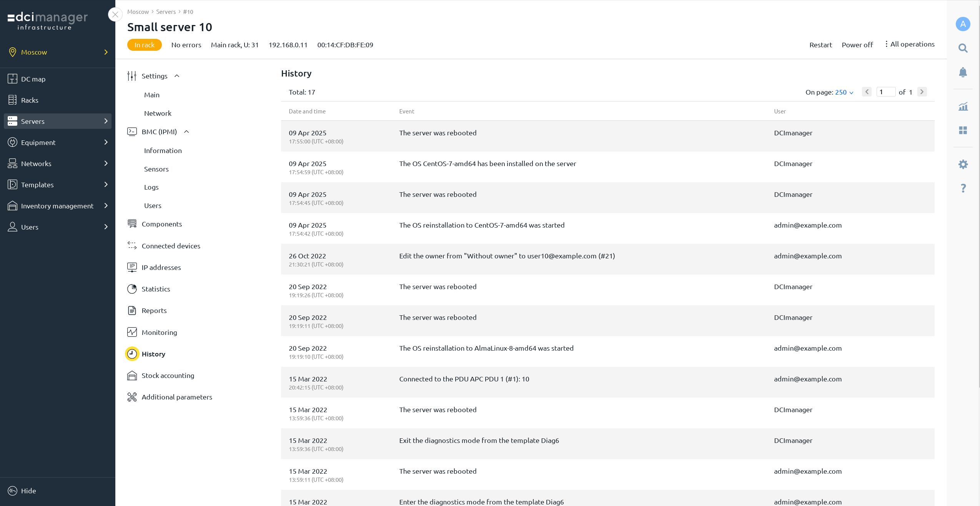Collapse the BMC (IPMI) section
The image size is (980, 506).
click(186, 131)
